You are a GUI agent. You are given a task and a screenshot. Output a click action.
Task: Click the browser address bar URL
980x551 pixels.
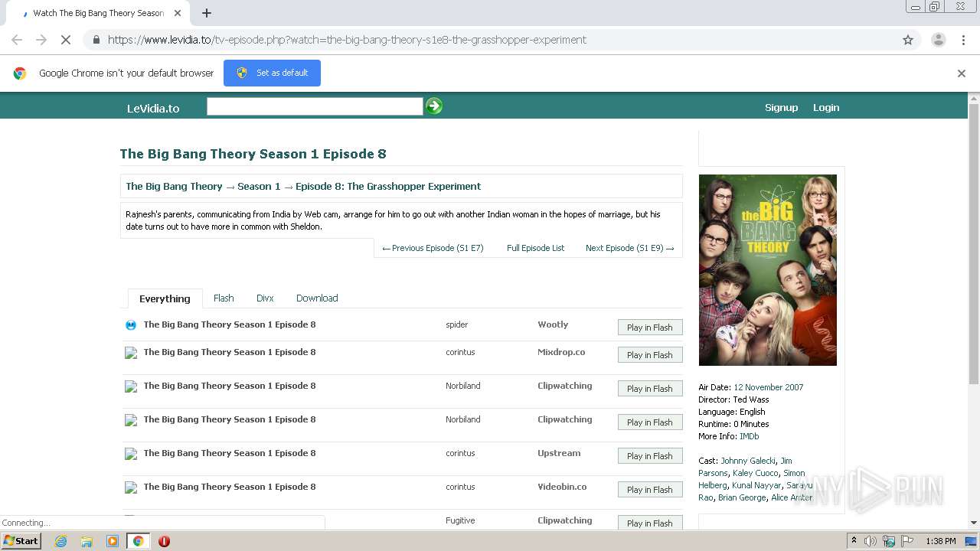pos(347,40)
